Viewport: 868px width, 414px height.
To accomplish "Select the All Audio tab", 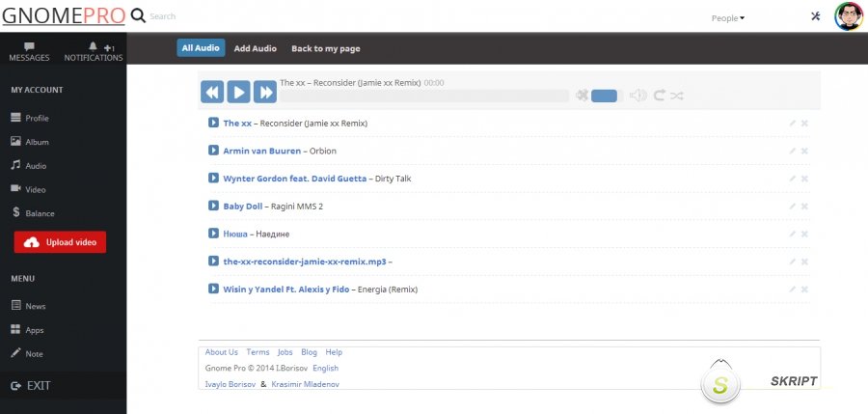I will coord(201,47).
